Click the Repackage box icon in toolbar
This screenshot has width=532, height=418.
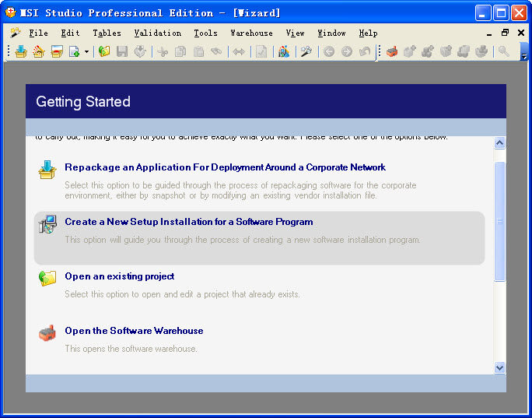pyautogui.click(x=21, y=52)
